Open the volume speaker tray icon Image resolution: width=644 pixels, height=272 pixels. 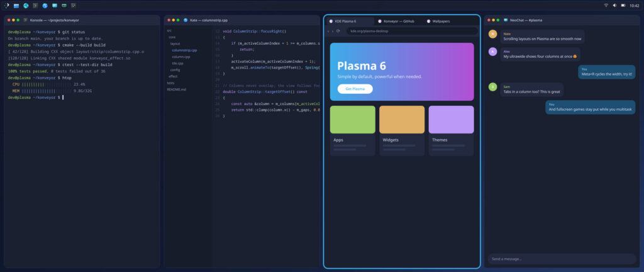614,5
